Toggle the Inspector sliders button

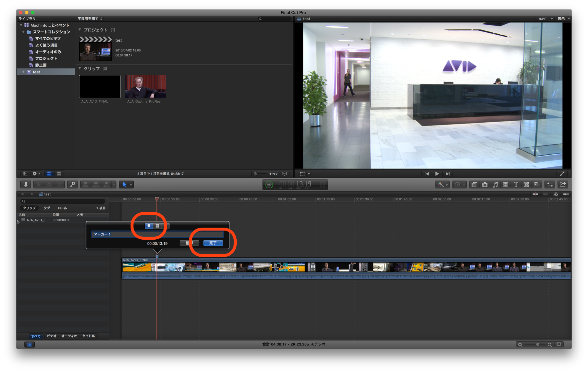click(x=550, y=185)
